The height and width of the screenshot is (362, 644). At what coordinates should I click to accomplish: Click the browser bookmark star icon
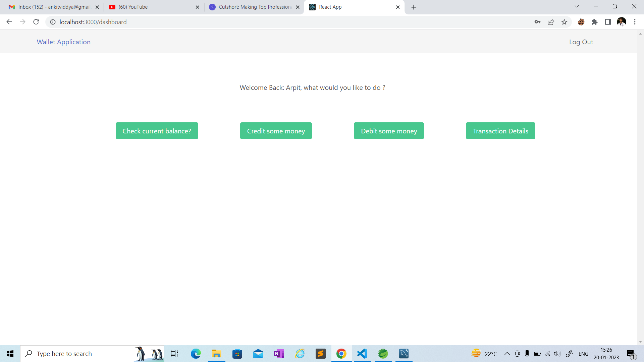[565, 22]
